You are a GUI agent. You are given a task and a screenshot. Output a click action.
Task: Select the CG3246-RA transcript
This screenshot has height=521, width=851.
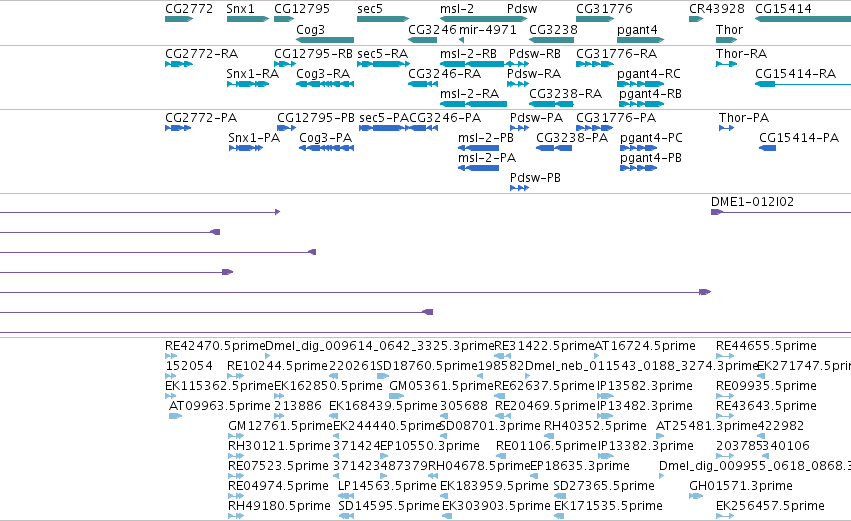423,84
